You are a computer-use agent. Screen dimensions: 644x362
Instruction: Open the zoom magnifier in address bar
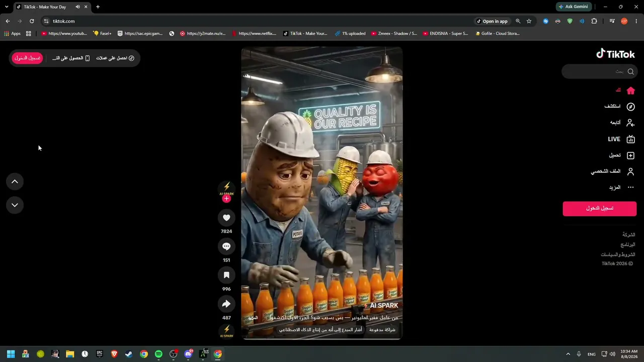point(518,21)
